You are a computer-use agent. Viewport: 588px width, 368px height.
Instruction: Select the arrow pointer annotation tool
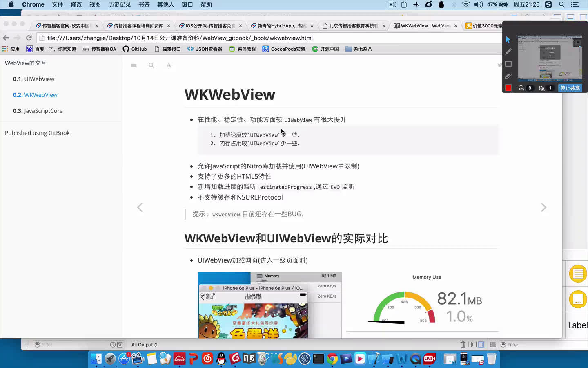point(508,39)
